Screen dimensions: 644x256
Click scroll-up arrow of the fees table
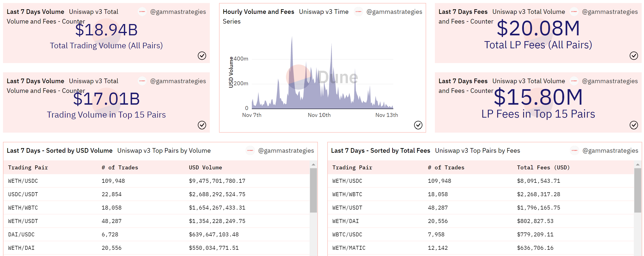click(638, 165)
